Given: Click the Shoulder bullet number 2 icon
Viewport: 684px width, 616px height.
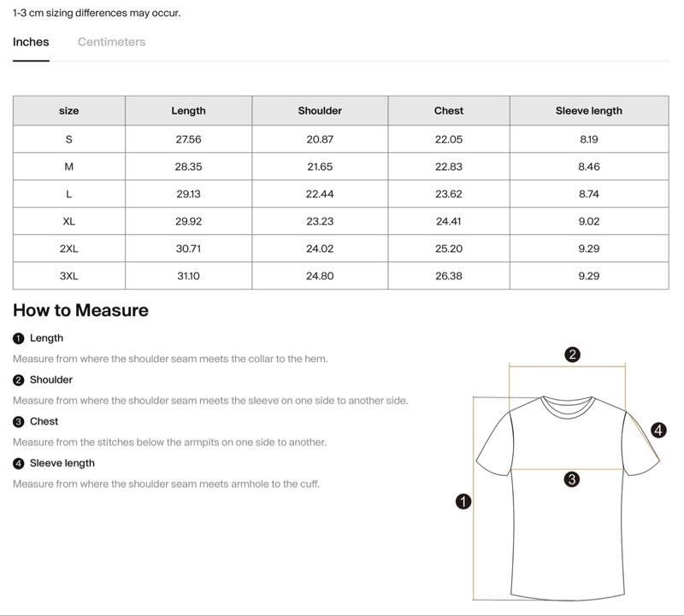Looking at the screenshot, I should pos(19,380).
